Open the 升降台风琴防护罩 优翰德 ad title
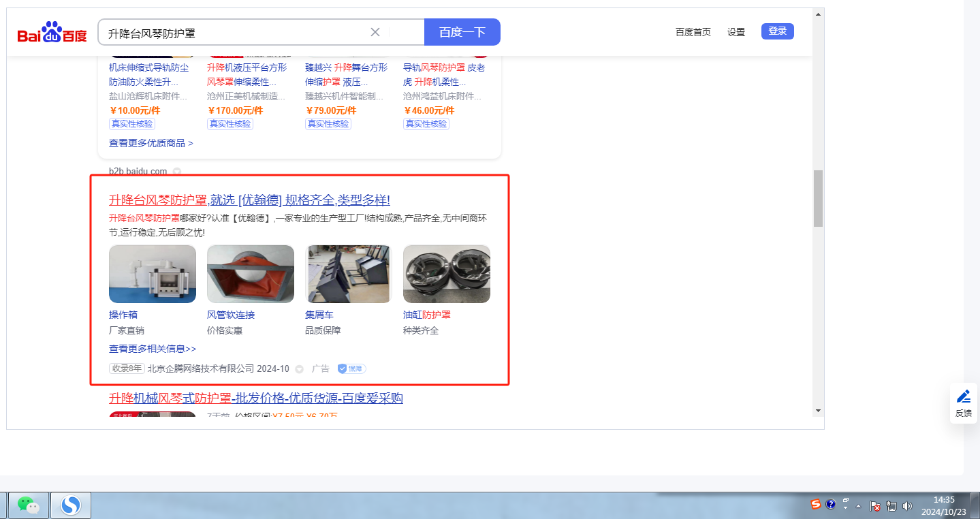The width and height of the screenshot is (980, 519). tap(249, 200)
